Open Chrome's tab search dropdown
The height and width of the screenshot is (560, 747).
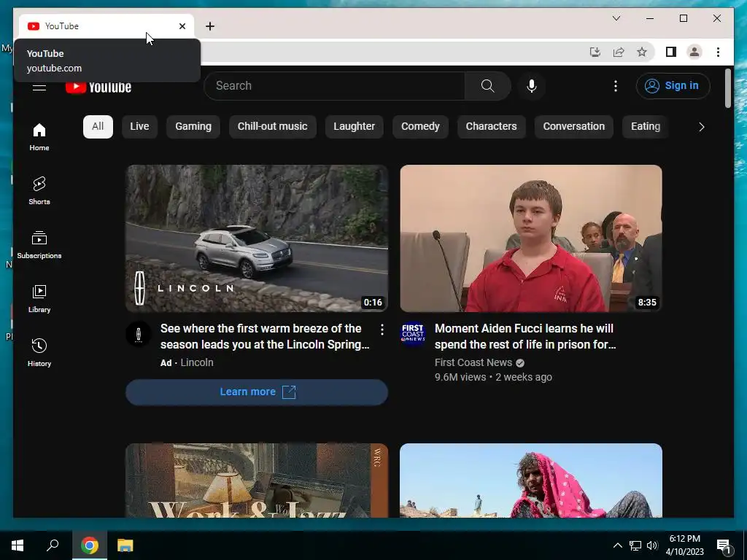pyautogui.click(x=616, y=18)
